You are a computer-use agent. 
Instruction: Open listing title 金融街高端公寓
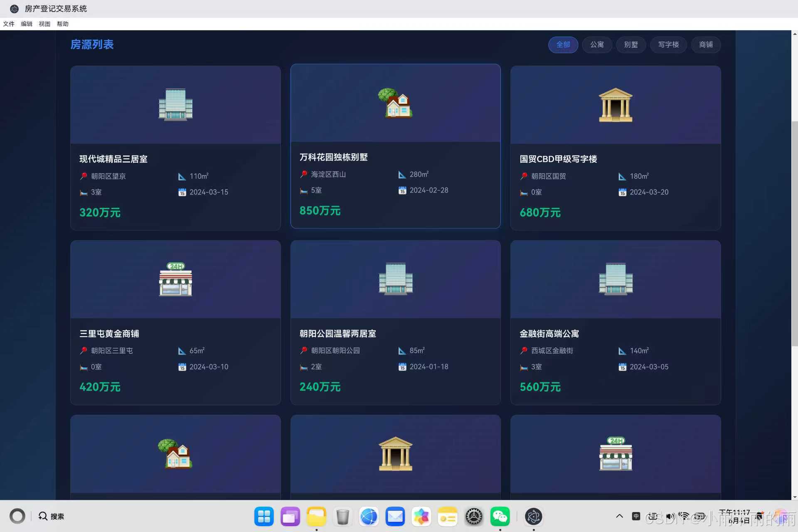(549, 333)
